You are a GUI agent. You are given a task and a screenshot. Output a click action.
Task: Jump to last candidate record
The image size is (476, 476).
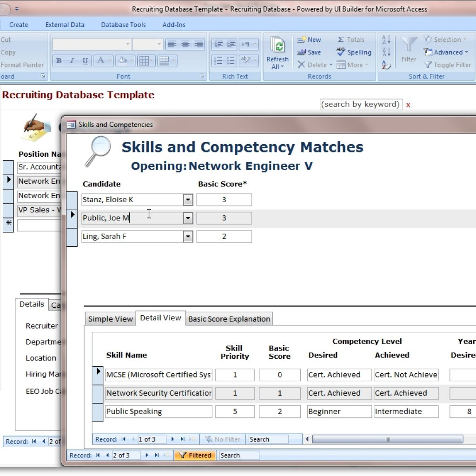point(157,456)
